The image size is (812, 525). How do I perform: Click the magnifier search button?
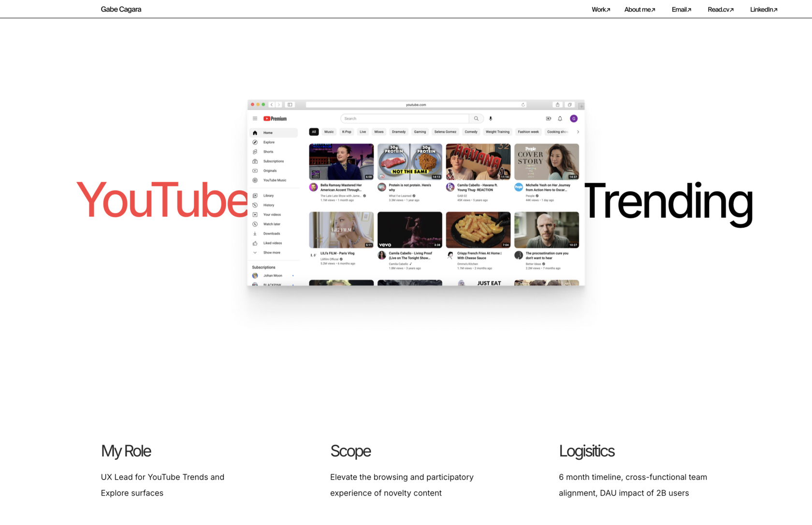[x=476, y=118]
